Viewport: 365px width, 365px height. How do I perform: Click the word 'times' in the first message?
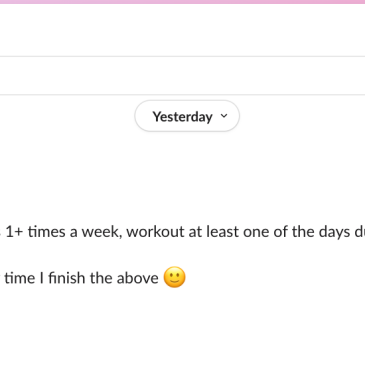pos(47,232)
